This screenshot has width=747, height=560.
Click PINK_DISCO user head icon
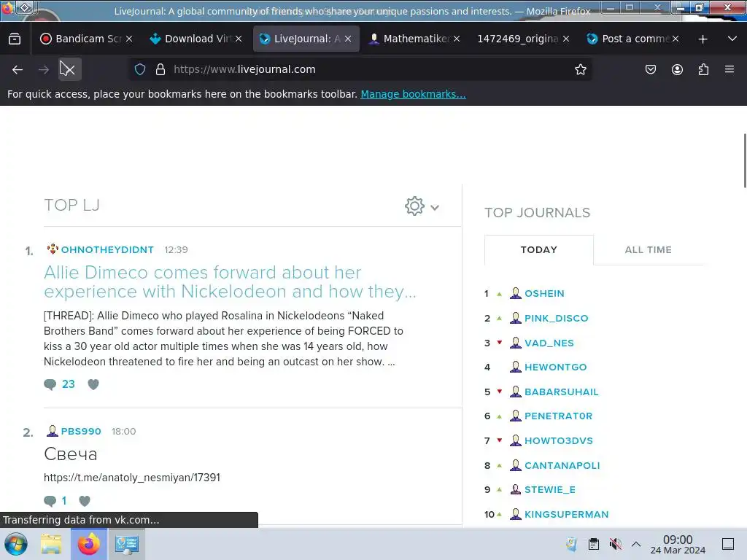coord(516,318)
